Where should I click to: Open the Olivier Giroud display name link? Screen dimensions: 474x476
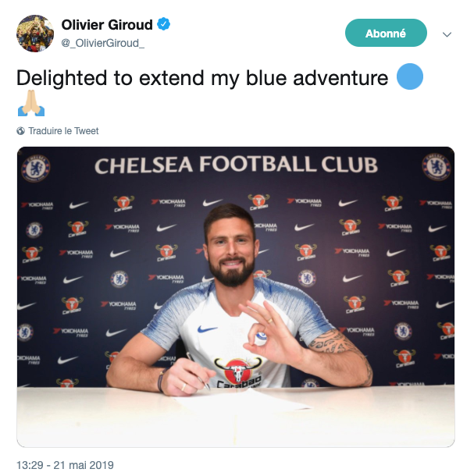(107, 25)
